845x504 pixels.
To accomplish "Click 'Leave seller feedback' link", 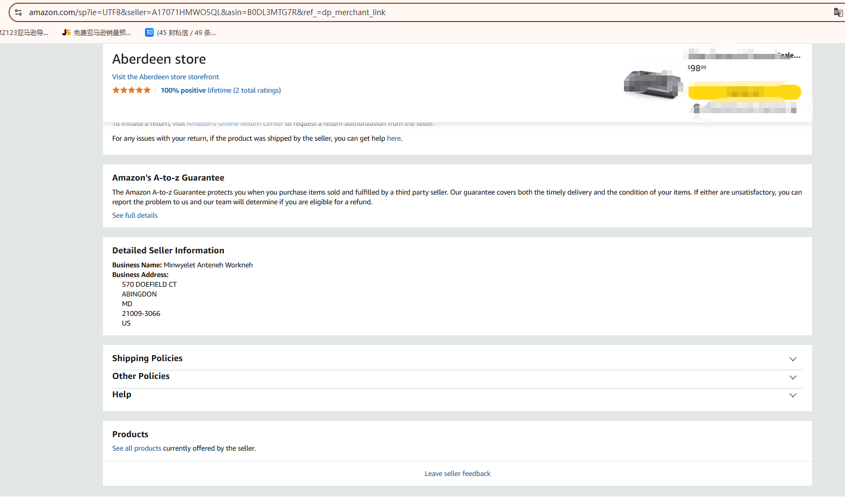I will (457, 474).
